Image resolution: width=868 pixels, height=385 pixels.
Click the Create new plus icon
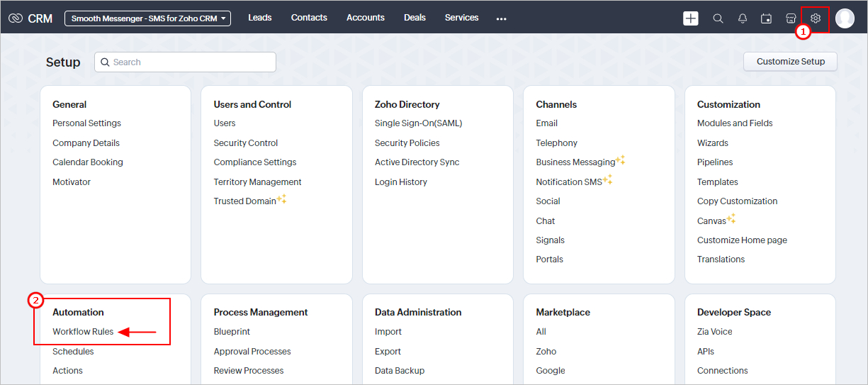691,18
